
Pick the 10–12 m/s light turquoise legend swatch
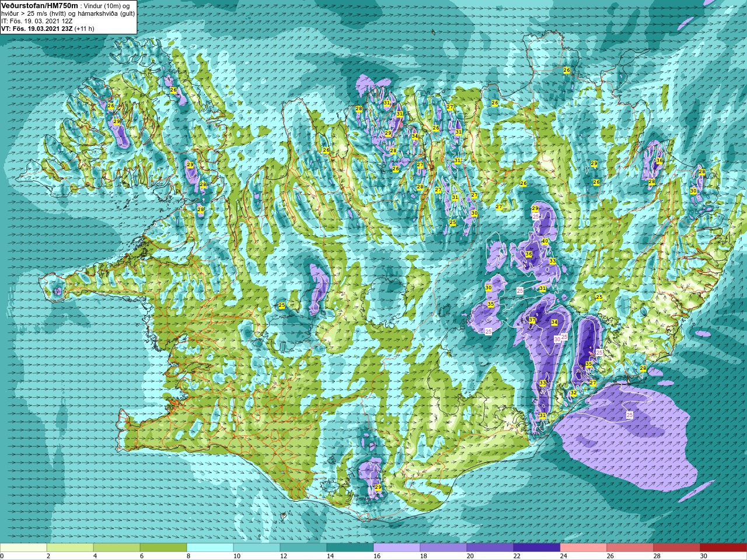point(257,548)
